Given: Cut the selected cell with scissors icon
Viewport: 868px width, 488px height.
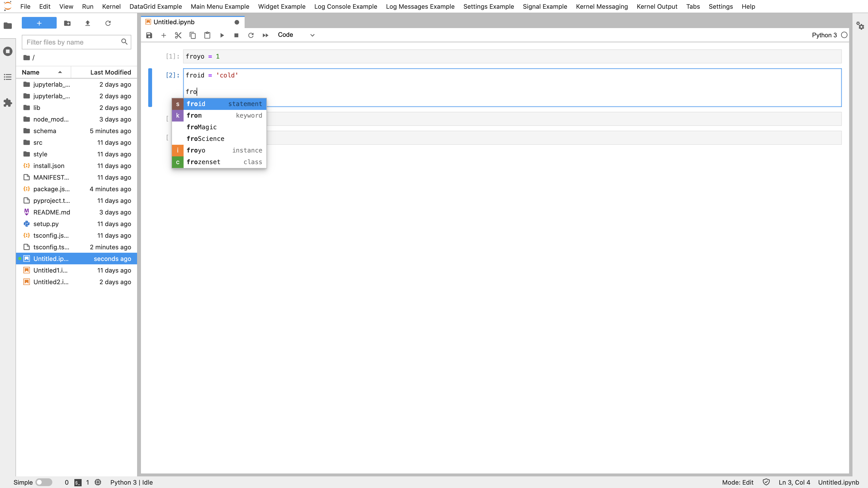Looking at the screenshot, I should pyautogui.click(x=178, y=35).
